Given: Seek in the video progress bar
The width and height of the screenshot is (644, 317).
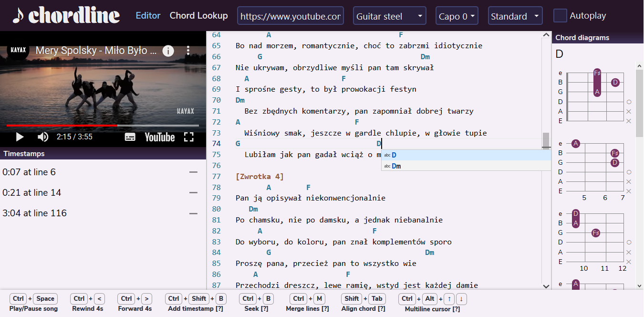Looking at the screenshot, I should click(x=103, y=126).
